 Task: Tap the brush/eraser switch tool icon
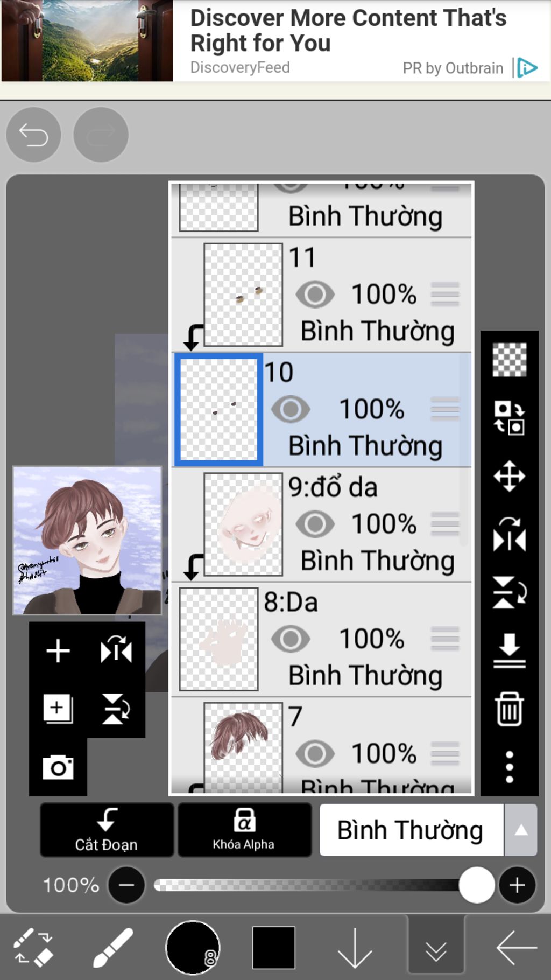pyautogui.click(x=33, y=948)
